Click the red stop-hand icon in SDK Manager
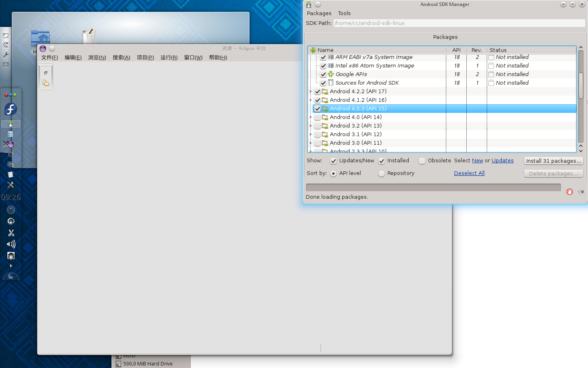This screenshot has width=588, height=368. (570, 192)
